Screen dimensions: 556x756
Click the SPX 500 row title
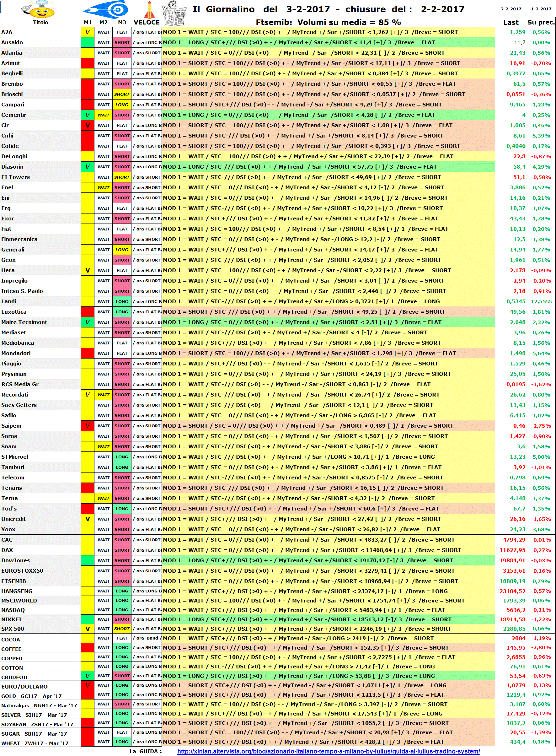point(40,629)
